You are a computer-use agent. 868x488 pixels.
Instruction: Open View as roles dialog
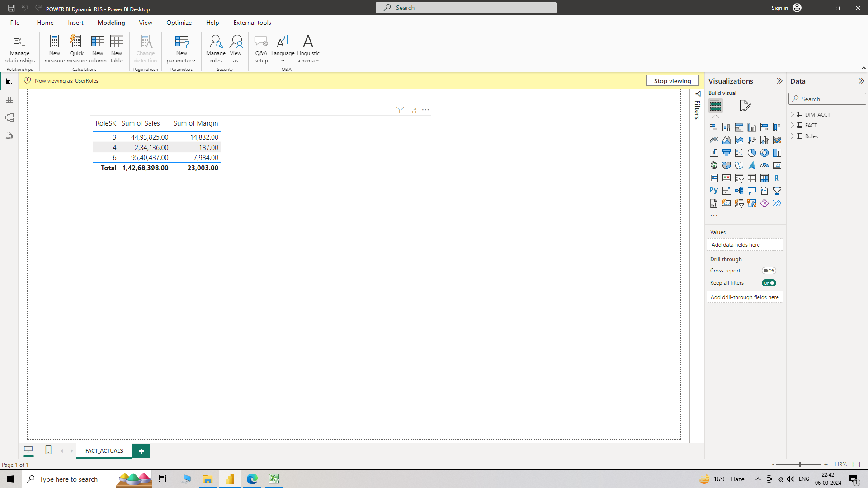(x=236, y=49)
